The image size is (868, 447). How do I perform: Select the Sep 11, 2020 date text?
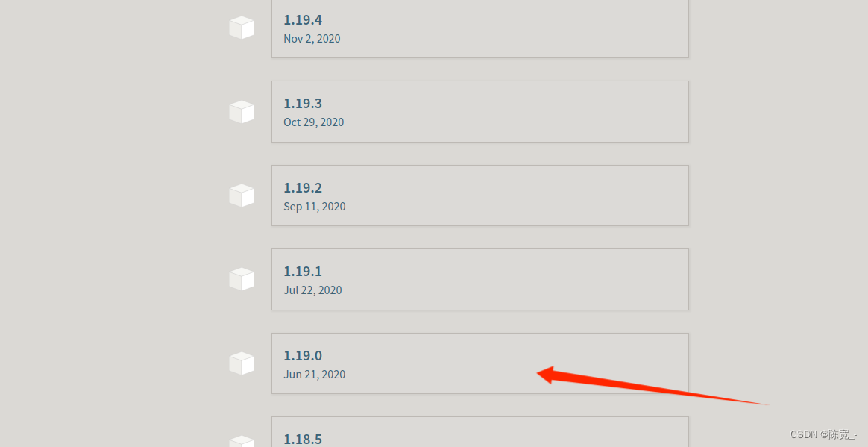point(315,207)
